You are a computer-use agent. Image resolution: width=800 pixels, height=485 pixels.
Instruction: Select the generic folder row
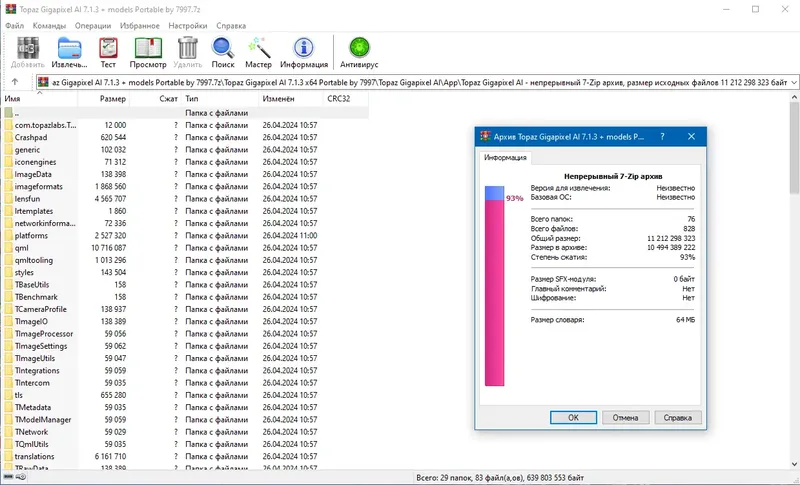(x=184, y=149)
